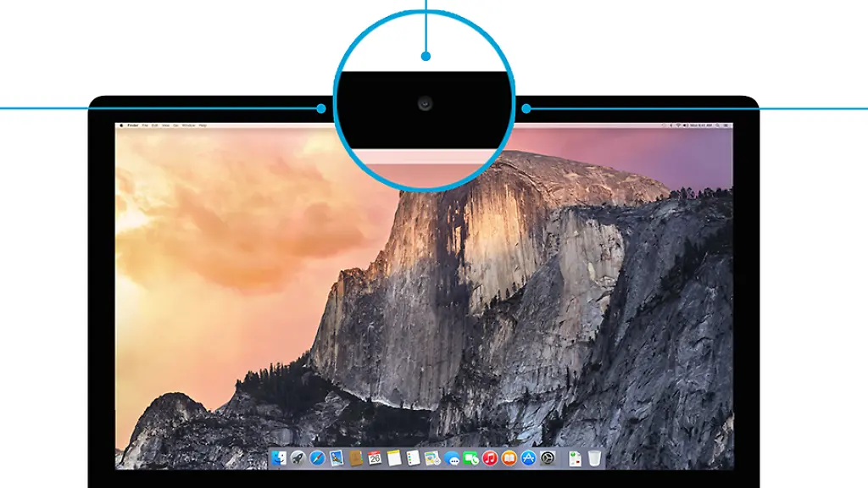Open the iBooks app in Dock
This screenshot has height=488, width=868.
(x=509, y=458)
